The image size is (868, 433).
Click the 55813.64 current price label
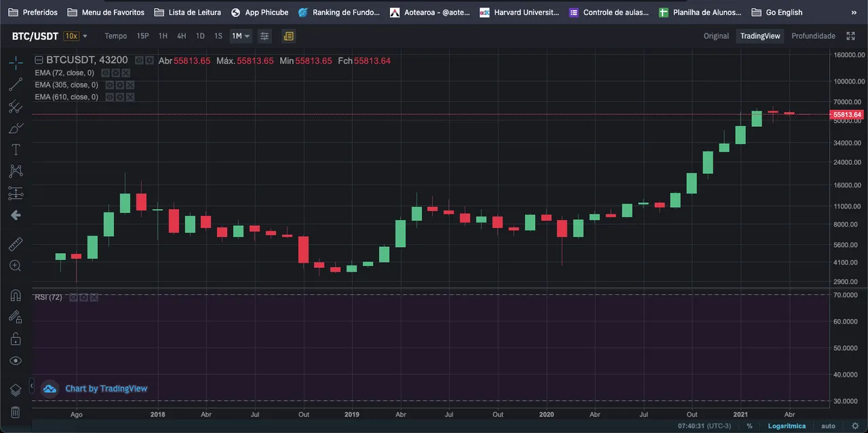point(848,115)
